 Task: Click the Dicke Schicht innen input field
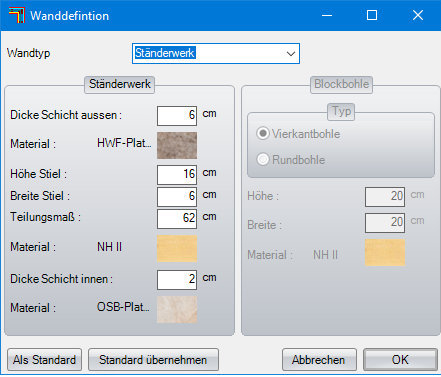coord(177,280)
